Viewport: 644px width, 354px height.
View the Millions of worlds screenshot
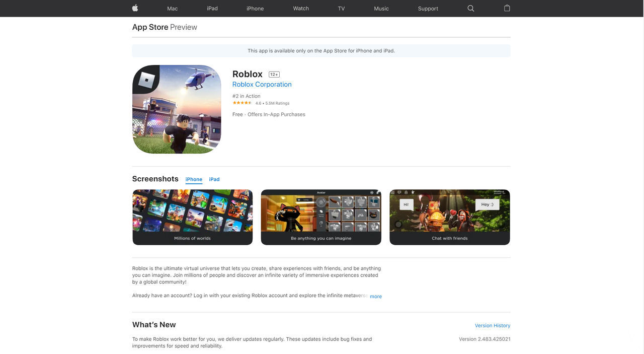[x=193, y=218]
